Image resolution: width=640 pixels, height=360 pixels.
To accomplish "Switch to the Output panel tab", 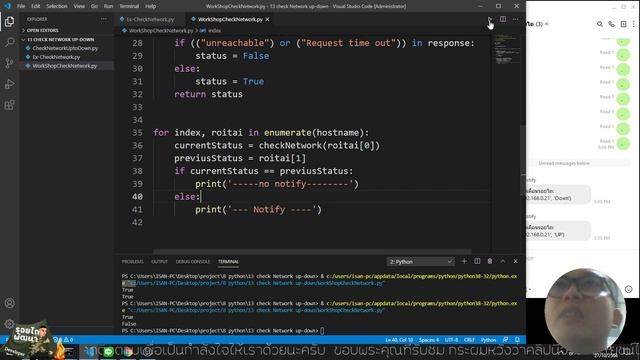I will [x=160, y=262].
